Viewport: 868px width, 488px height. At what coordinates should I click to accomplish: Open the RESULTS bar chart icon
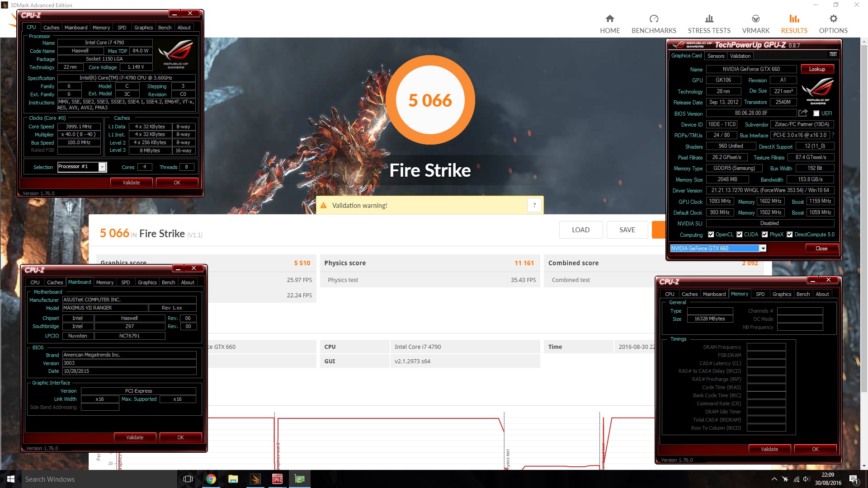794,19
